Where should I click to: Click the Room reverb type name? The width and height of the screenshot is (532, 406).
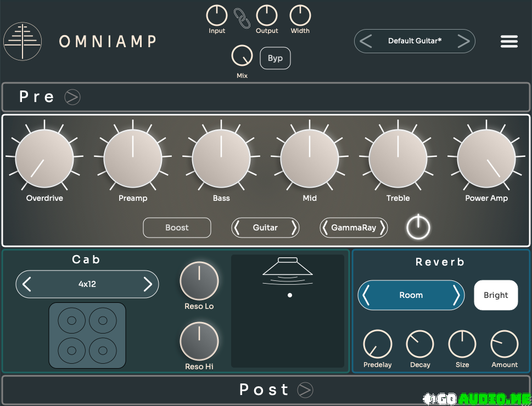coord(411,295)
